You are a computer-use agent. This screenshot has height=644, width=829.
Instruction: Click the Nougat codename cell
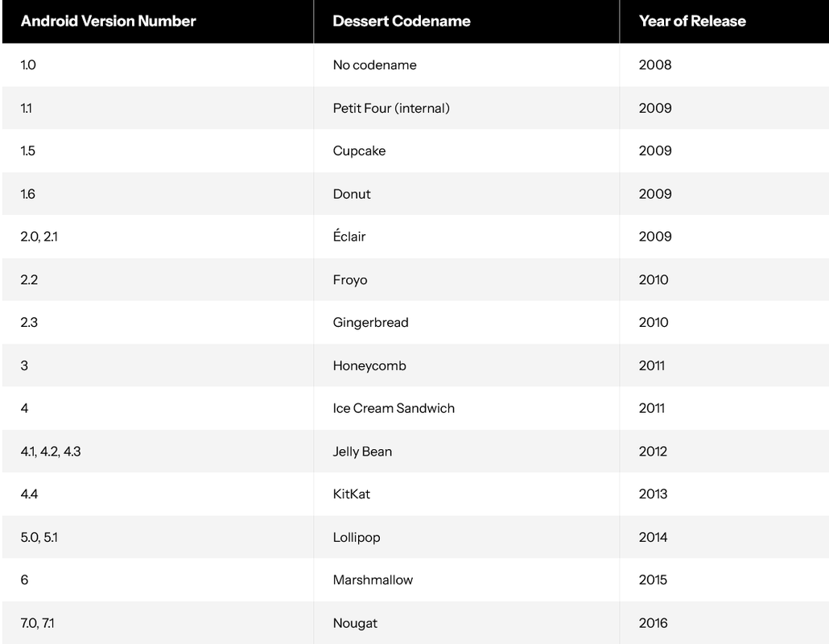[466, 623]
